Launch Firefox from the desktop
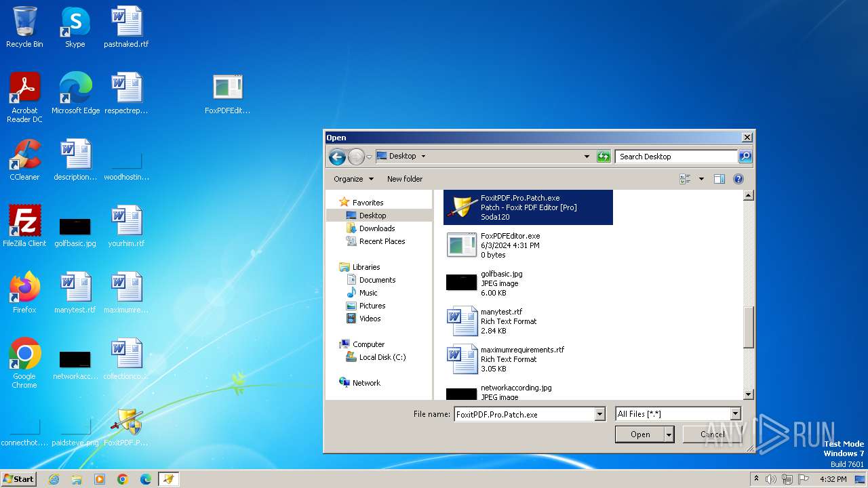The width and height of the screenshot is (868, 488). tap(24, 293)
